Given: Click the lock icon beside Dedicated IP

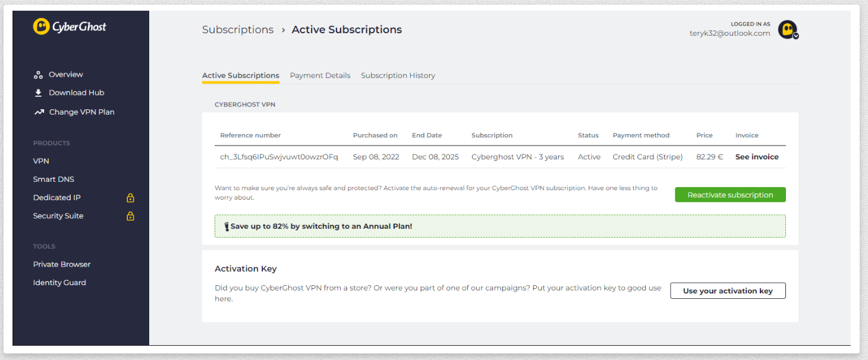Looking at the screenshot, I should coord(130,198).
